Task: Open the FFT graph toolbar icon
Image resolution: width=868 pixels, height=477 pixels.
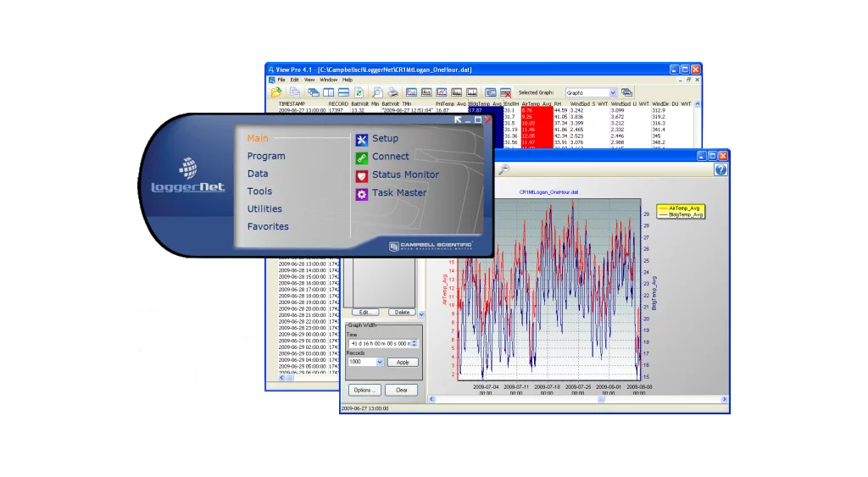Action: pos(471,92)
